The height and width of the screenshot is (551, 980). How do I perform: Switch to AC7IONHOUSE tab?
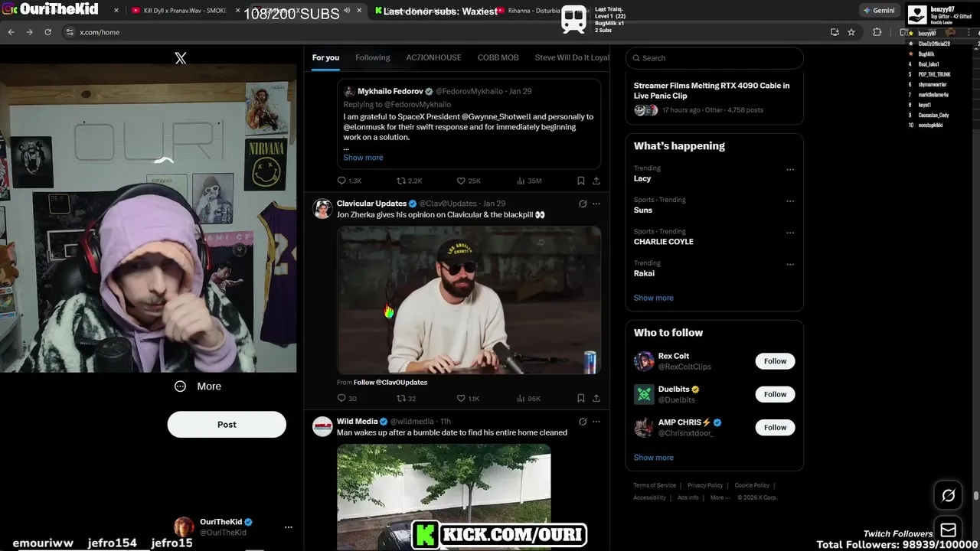(x=433, y=57)
